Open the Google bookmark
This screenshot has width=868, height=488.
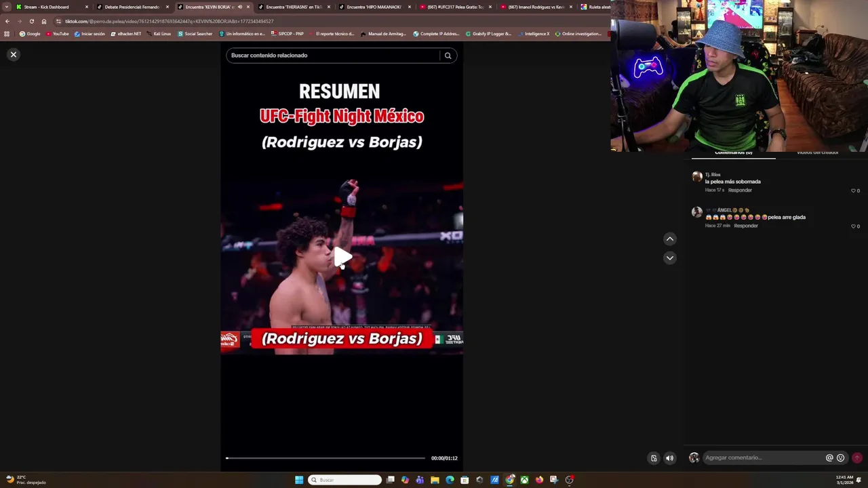point(30,34)
